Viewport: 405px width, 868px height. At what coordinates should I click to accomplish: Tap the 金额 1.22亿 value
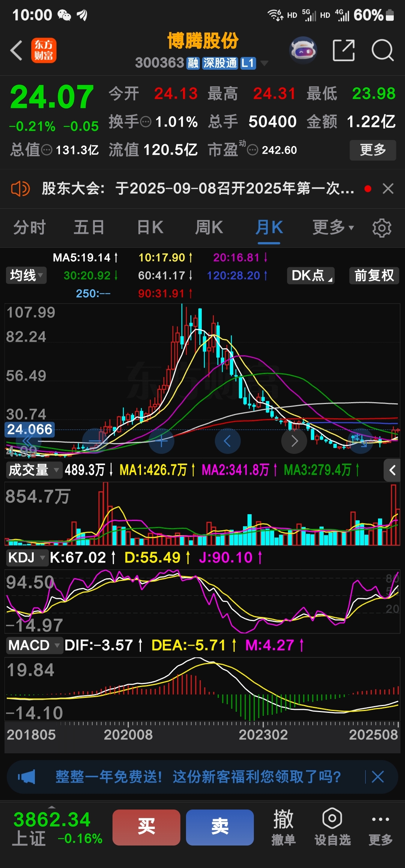[371, 122]
